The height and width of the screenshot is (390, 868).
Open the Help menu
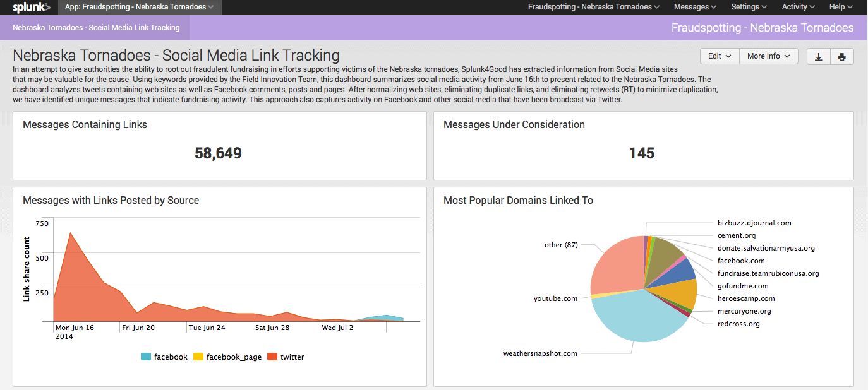(x=840, y=8)
